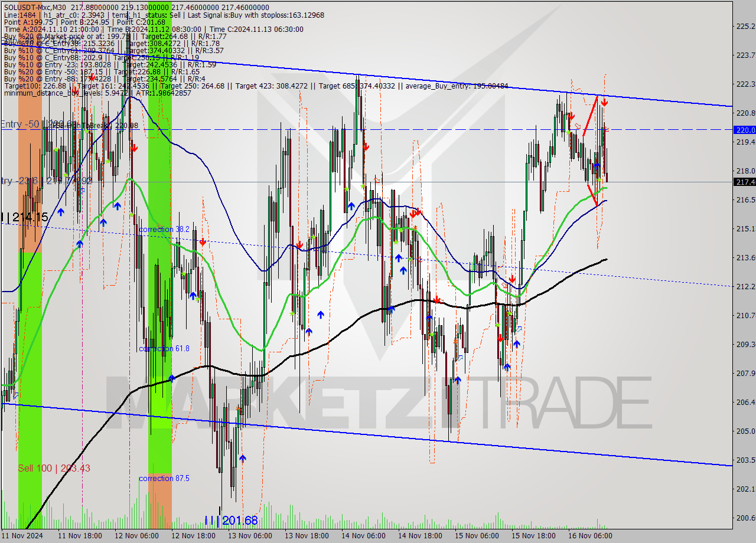The width and height of the screenshot is (756, 543).
Task: Click the blue 220.0 price tag
Action: (745, 130)
